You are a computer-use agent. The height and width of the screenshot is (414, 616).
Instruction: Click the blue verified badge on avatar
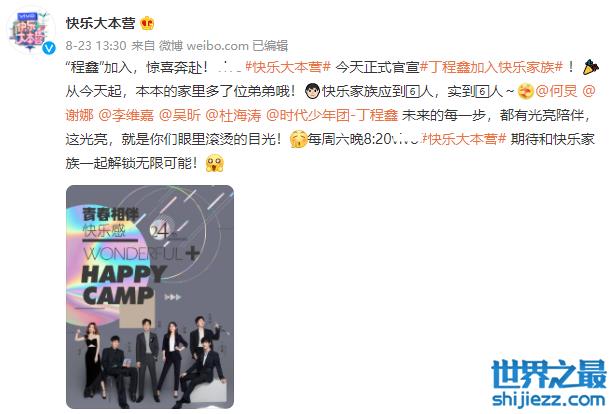(49, 48)
